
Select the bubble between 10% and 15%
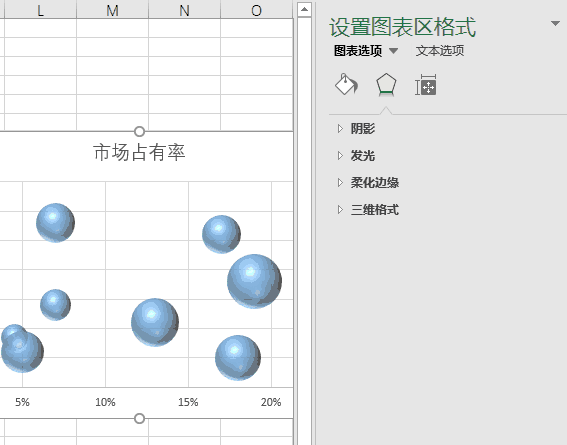coord(155,322)
